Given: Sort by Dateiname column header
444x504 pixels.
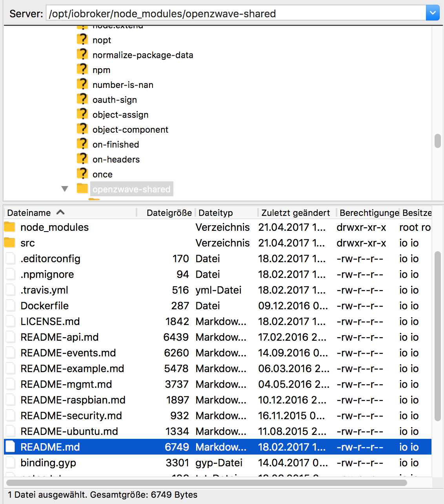Looking at the screenshot, I should (29, 213).
